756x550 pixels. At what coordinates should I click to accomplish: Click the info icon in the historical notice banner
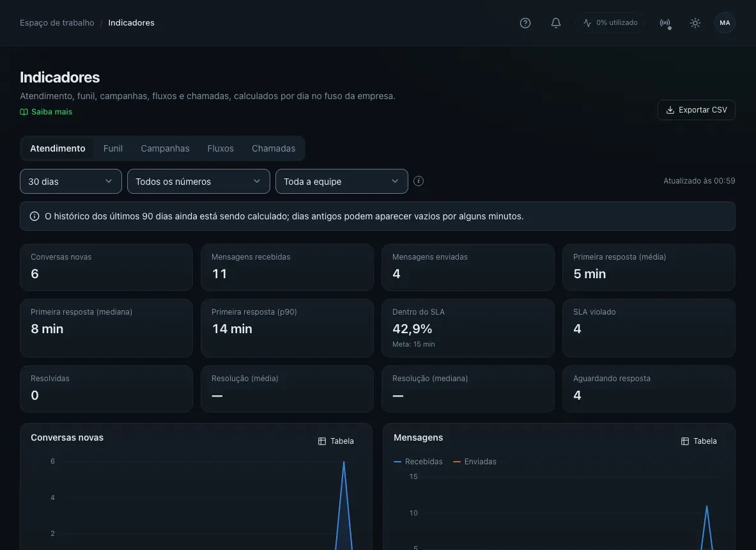(35, 216)
